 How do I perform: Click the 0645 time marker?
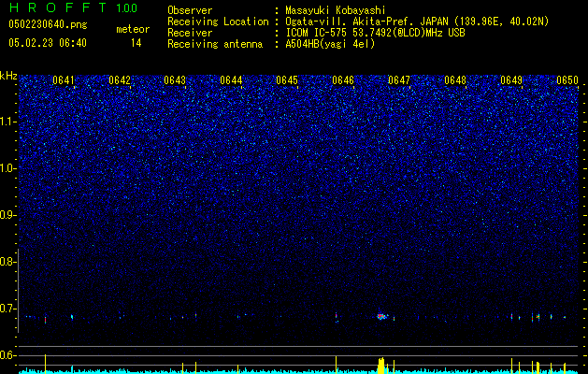pyautogui.click(x=287, y=80)
